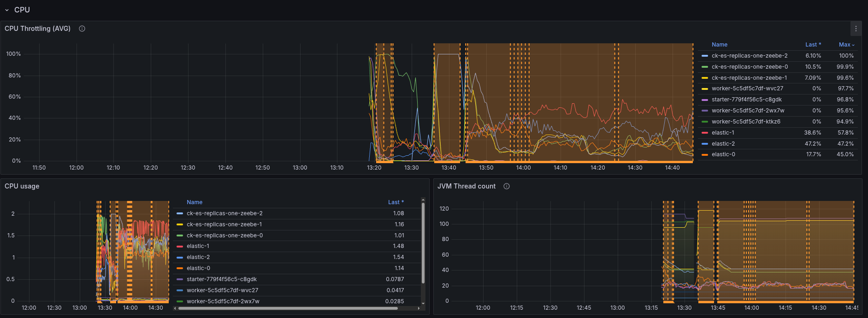The width and height of the screenshot is (868, 318).
Task: Toggle ck-es-replicas-one-zeebe-2 series in CPU Throttling legend
Action: point(750,56)
